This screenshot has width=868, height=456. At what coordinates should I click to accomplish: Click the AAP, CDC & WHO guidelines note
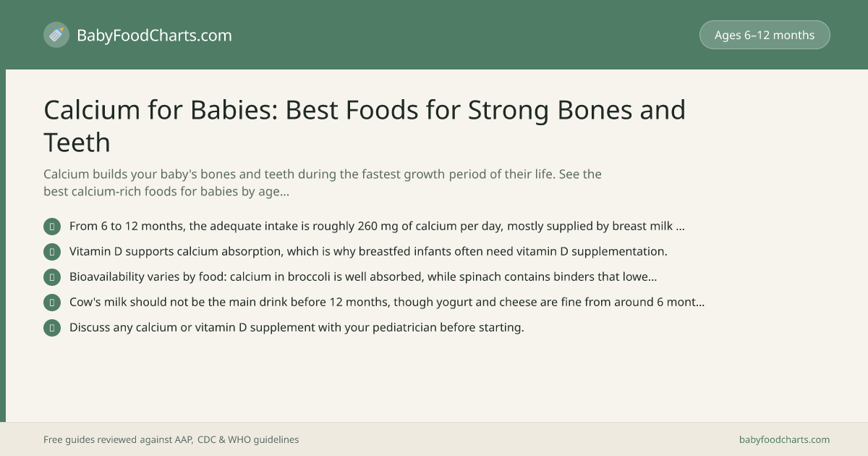tap(171, 439)
